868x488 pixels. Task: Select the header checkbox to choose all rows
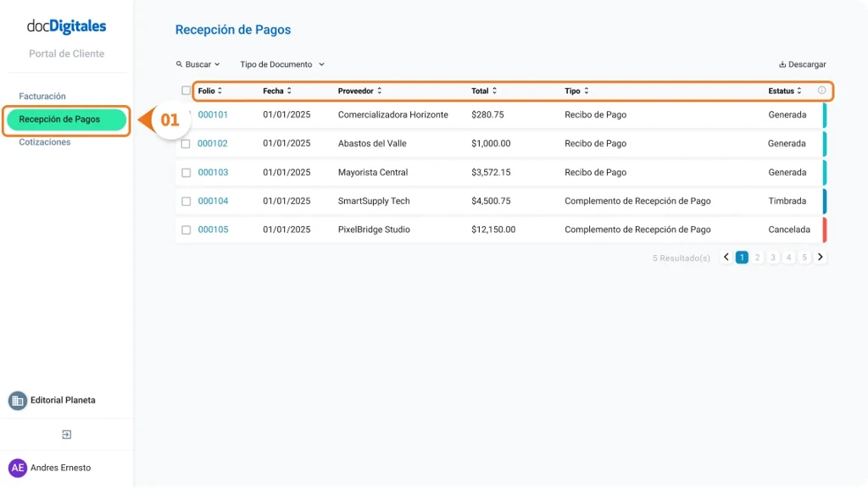pyautogui.click(x=186, y=90)
